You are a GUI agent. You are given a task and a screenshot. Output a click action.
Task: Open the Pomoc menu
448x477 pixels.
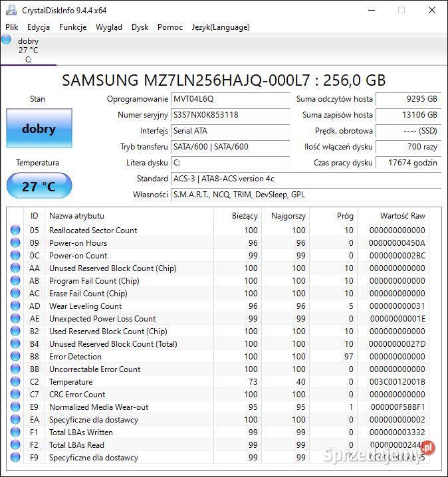[x=169, y=27]
